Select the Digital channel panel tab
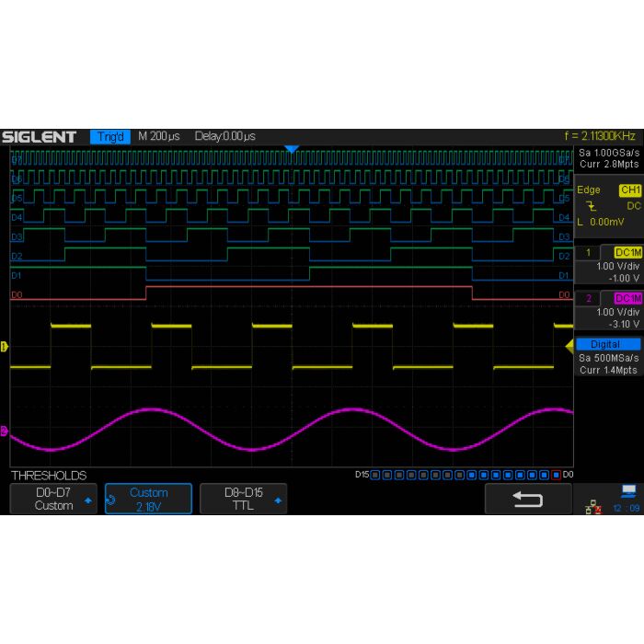The width and height of the screenshot is (644, 644). [607, 343]
